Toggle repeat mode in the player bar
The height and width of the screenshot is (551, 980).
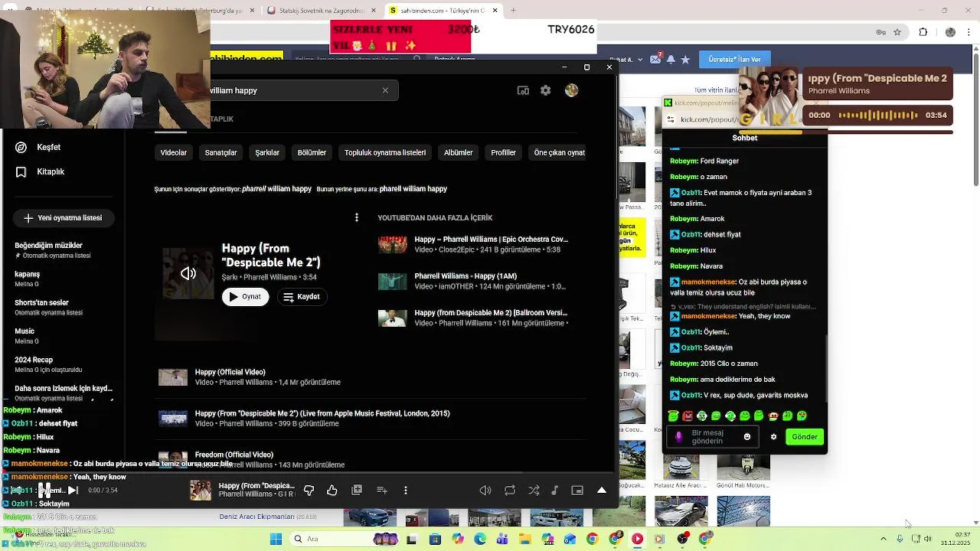click(x=510, y=491)
